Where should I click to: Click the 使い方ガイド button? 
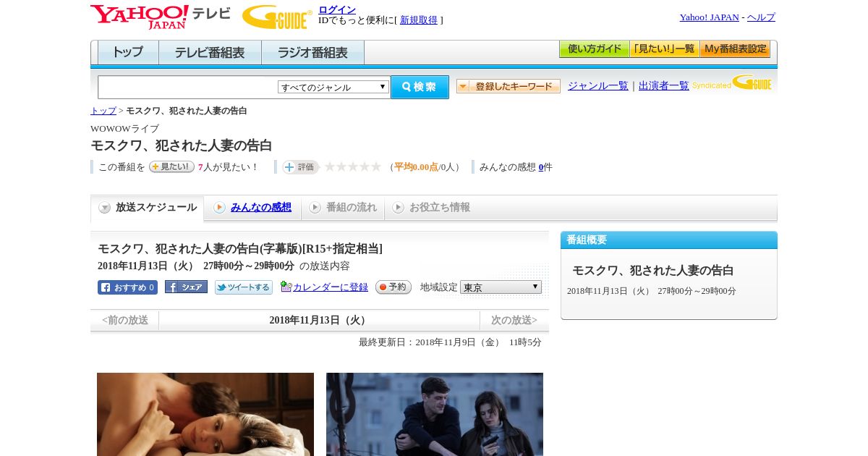(x=594, y=49)
